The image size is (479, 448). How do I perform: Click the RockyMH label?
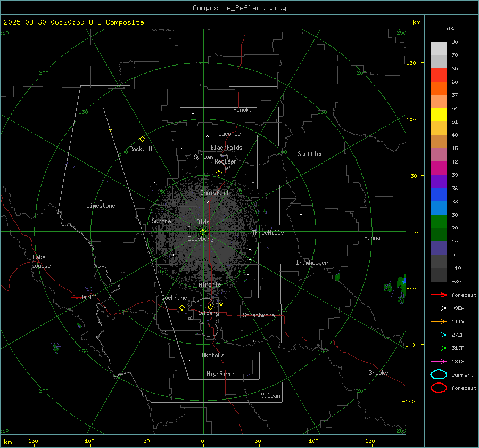tap(141, 149)
